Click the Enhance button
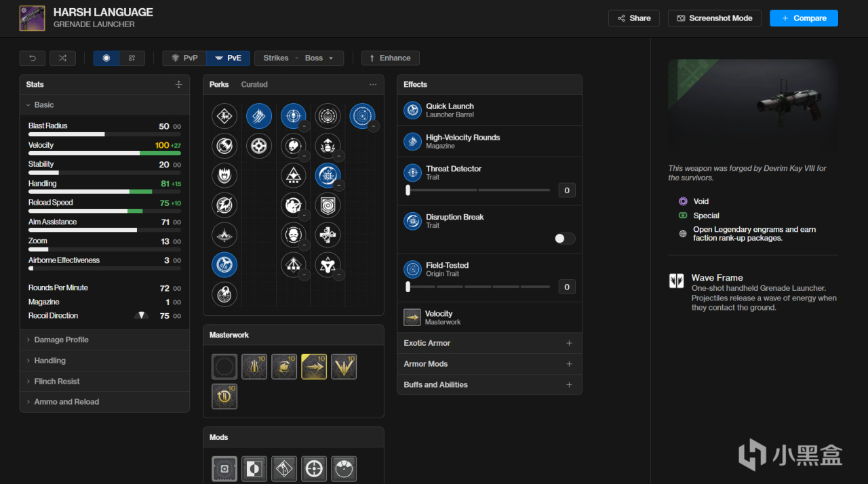The height and width of the screenshot is (484, 868). (x=391, y=58)
